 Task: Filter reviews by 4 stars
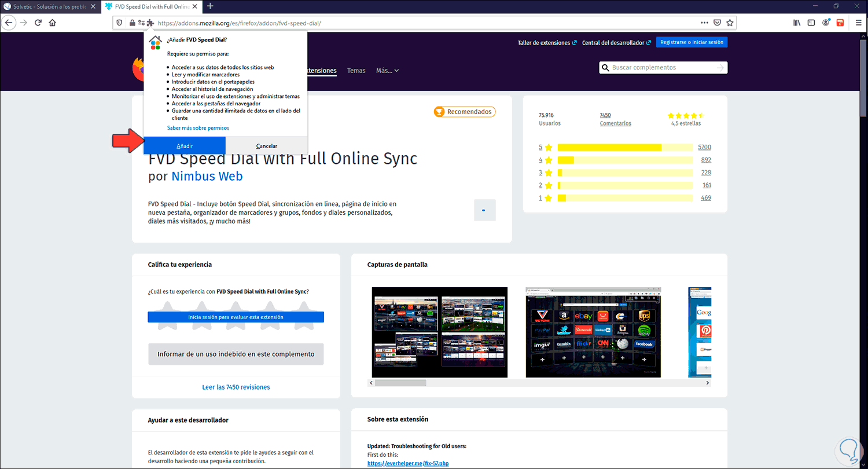tap(546, 160)
